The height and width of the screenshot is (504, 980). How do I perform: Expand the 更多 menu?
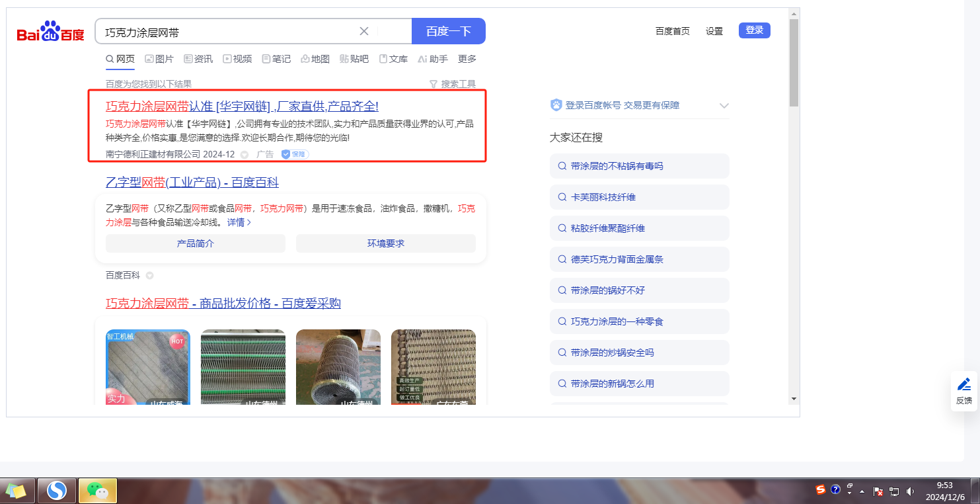467,59
